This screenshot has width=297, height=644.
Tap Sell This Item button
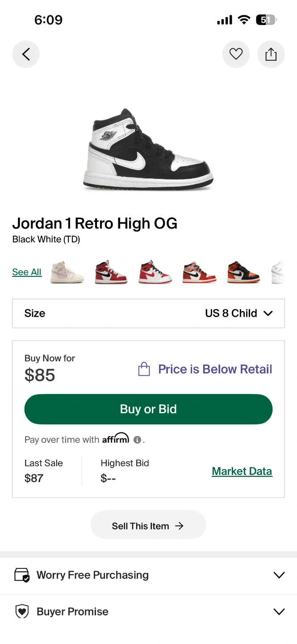[148, 526]
